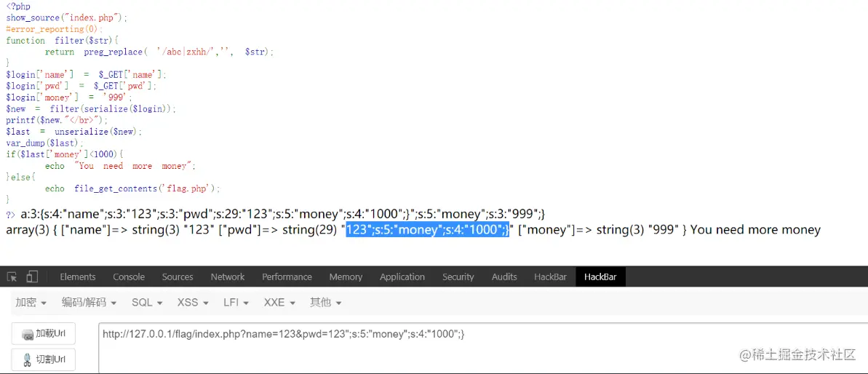The height and width of the screenshot is (374, 868).
Task: Click the 'You need more money' output text
Action: (x=756, y=230)
